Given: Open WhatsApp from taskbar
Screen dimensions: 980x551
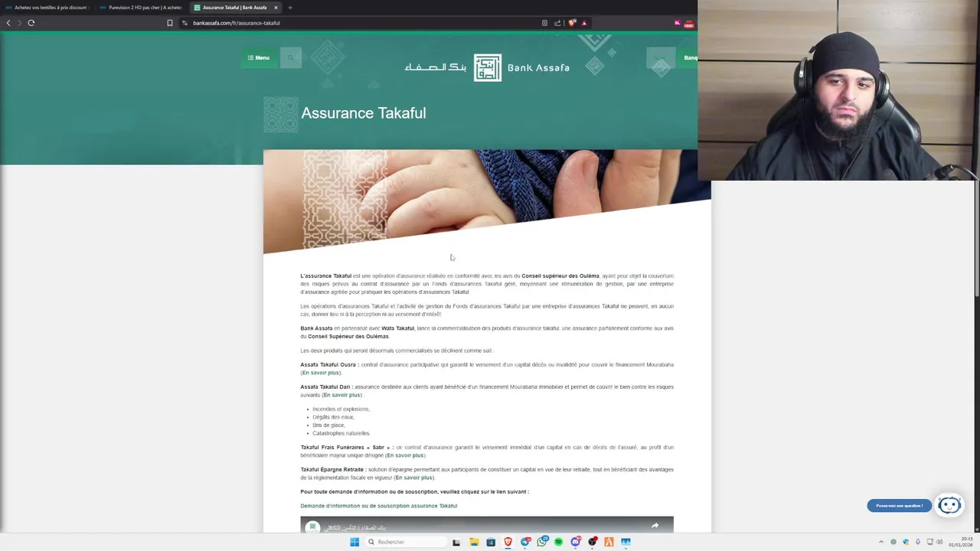Looking at the screenshot, I should [542, 542].
